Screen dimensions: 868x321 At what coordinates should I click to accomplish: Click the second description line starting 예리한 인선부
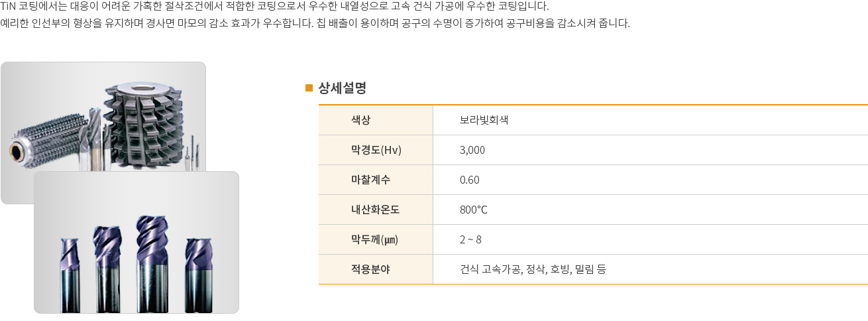click(315, 24)
